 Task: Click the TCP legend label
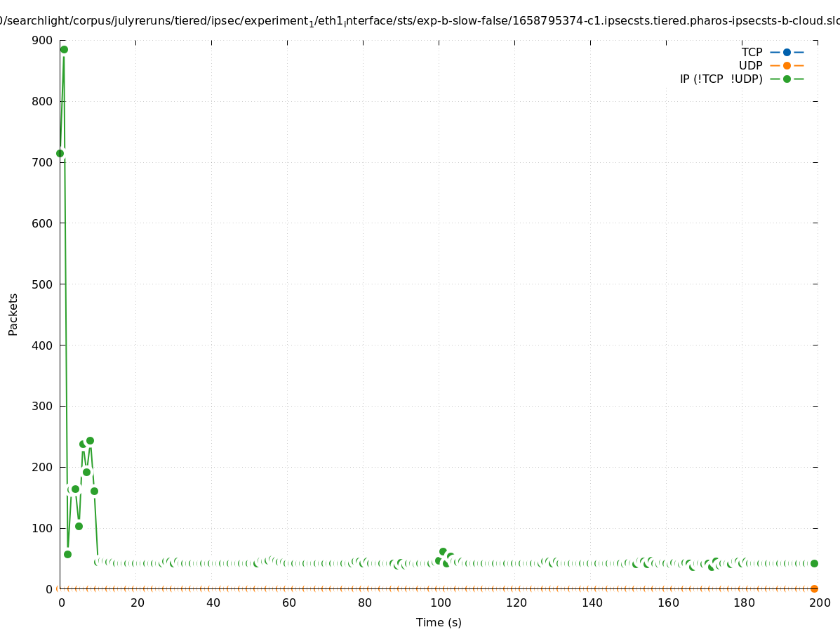click(x=752, y=52)
